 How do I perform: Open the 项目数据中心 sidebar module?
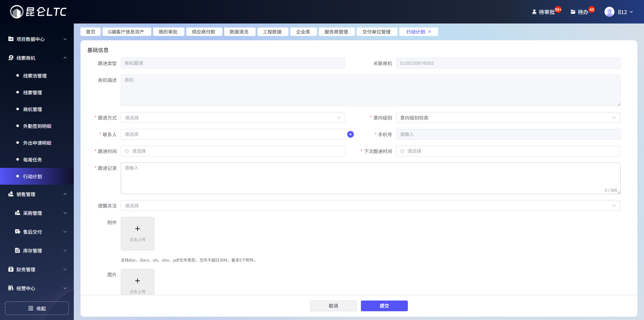pos(11,39)
